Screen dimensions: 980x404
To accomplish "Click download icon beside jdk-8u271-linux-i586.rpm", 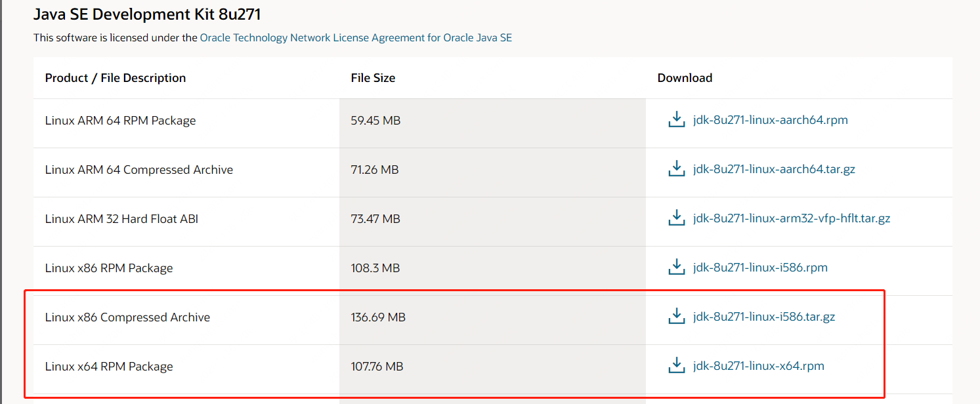I will [676, 268].
